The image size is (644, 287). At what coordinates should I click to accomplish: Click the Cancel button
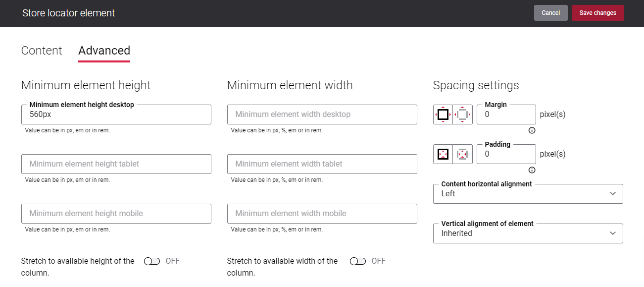(x=551, y=13)
